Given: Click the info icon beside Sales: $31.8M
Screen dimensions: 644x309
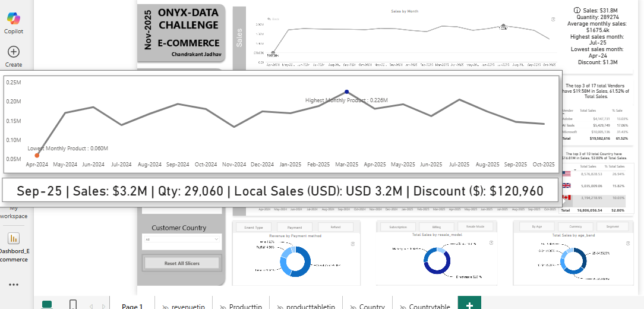Looking at the screenshot, I should (577, 11).
